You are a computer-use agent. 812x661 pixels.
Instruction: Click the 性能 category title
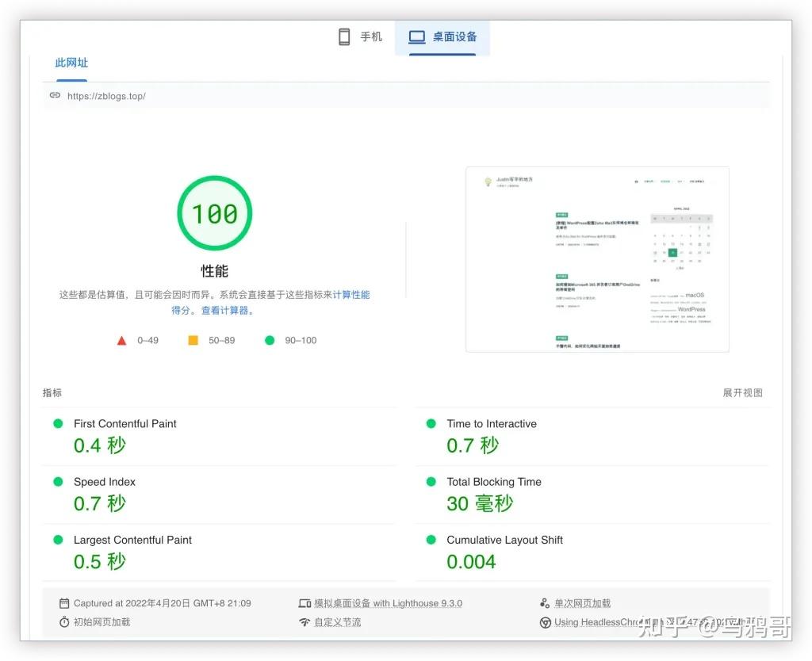point(214,271)
